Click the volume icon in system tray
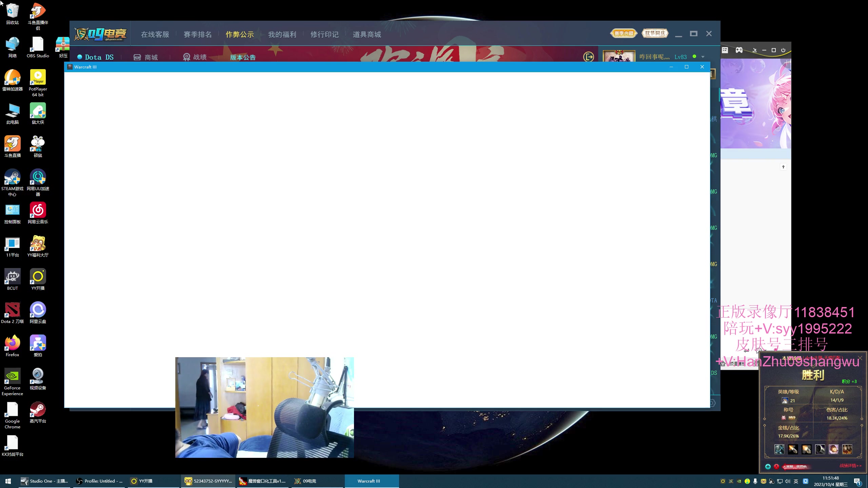The height and width of the screenshot is (488, 868). pyautogui.click(x=787, y=481)
